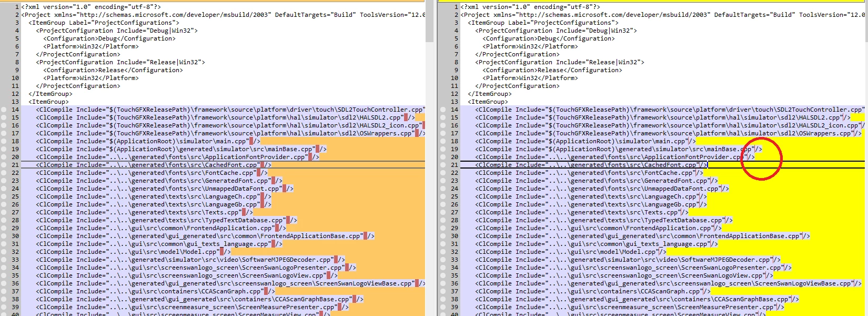Click Model.cpp line in right pane
The image size is (868, 316).
pyautogui.click(x=571, y=252)
